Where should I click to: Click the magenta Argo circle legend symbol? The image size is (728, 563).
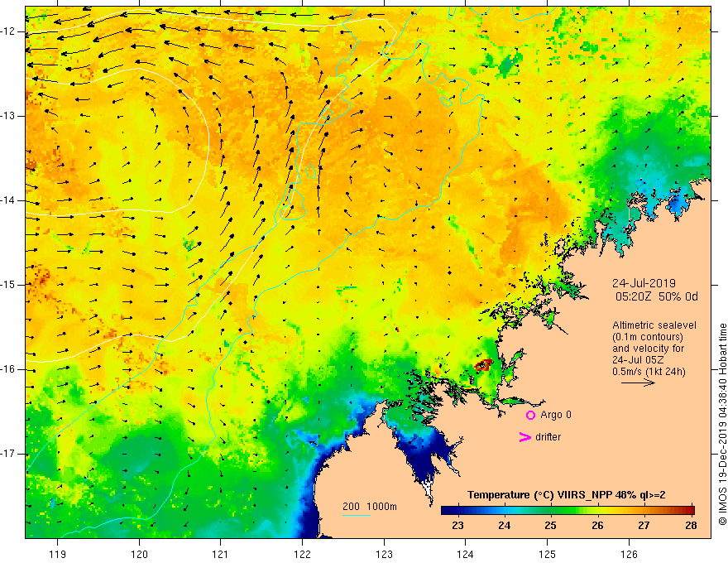click(530, 415)
